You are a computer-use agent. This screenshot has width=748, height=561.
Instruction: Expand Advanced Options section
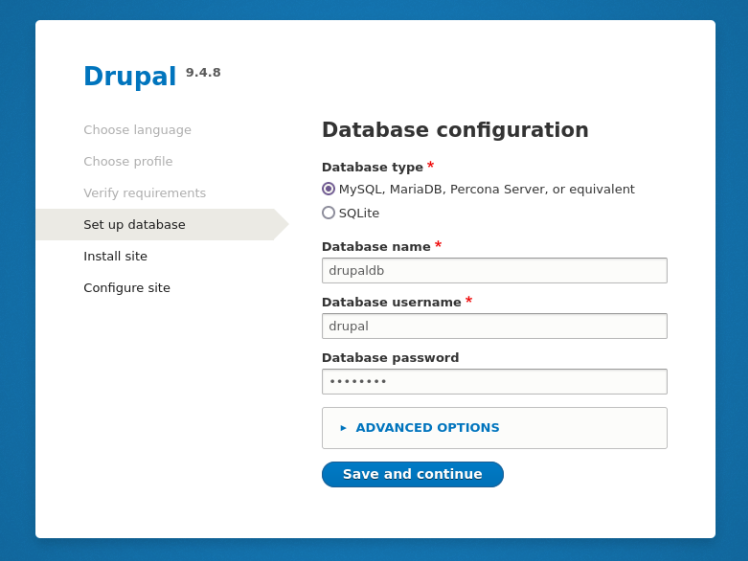[427, 427]
